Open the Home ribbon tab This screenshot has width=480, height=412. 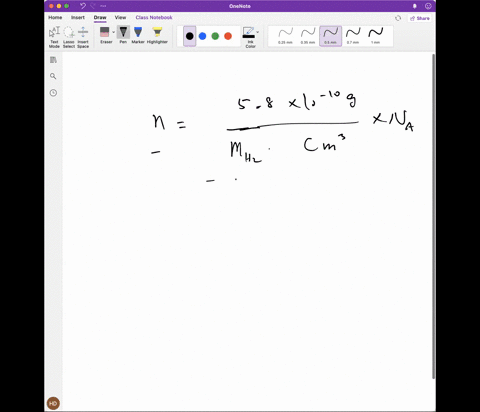55,17
